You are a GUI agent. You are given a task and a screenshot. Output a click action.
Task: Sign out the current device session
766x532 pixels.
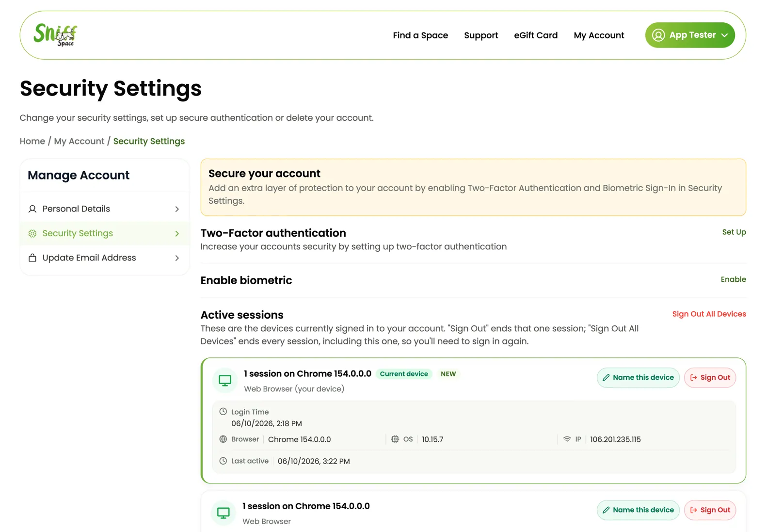click(x=710, y=378)
